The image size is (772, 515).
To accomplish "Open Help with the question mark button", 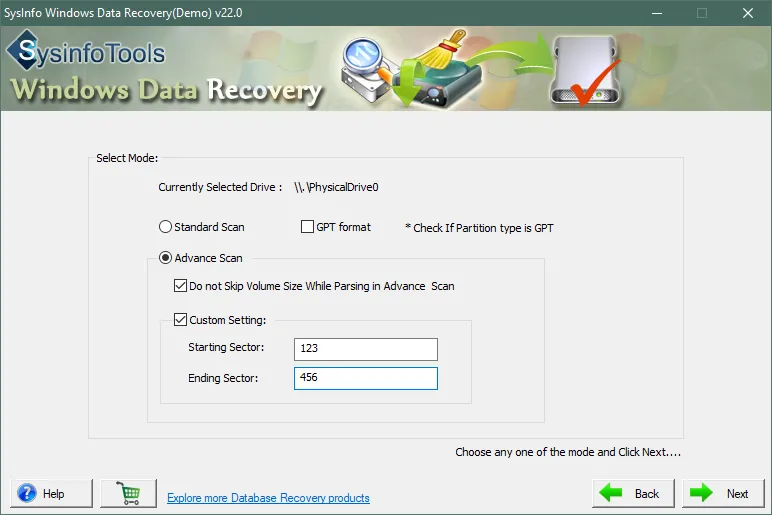I will click(x=51, y=493).
